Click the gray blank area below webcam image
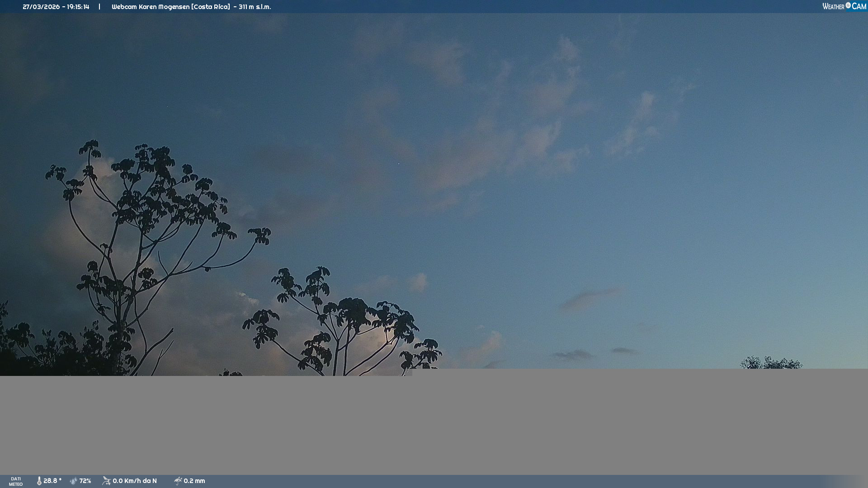The width and height of the screenshot is (868, 488). click(x=434, y=425)
